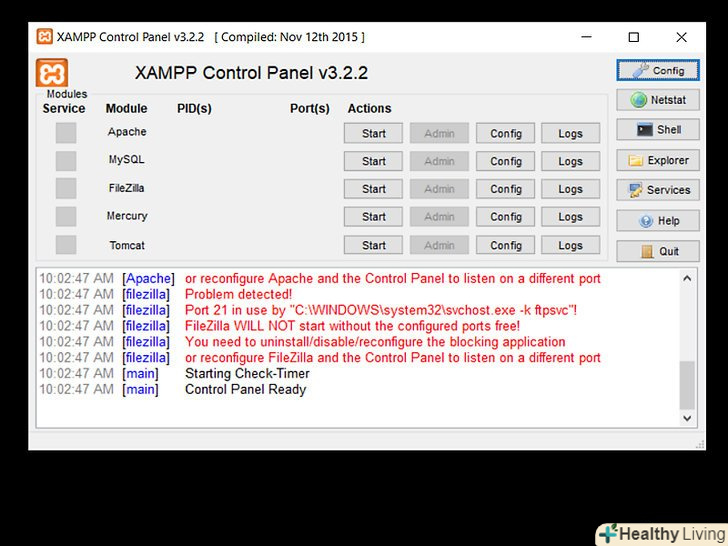Maximize the XAMPP Control Panel window

pos(634,37)
